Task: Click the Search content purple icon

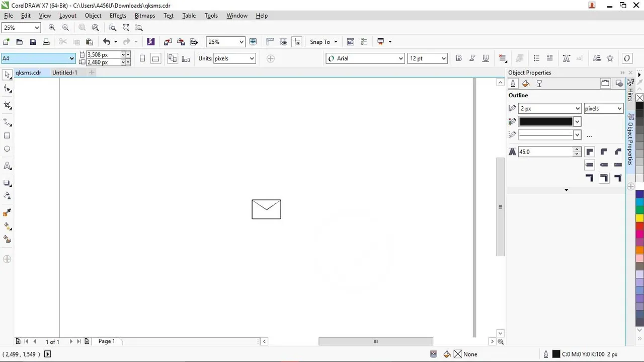Action: click(x=150, y=42)
